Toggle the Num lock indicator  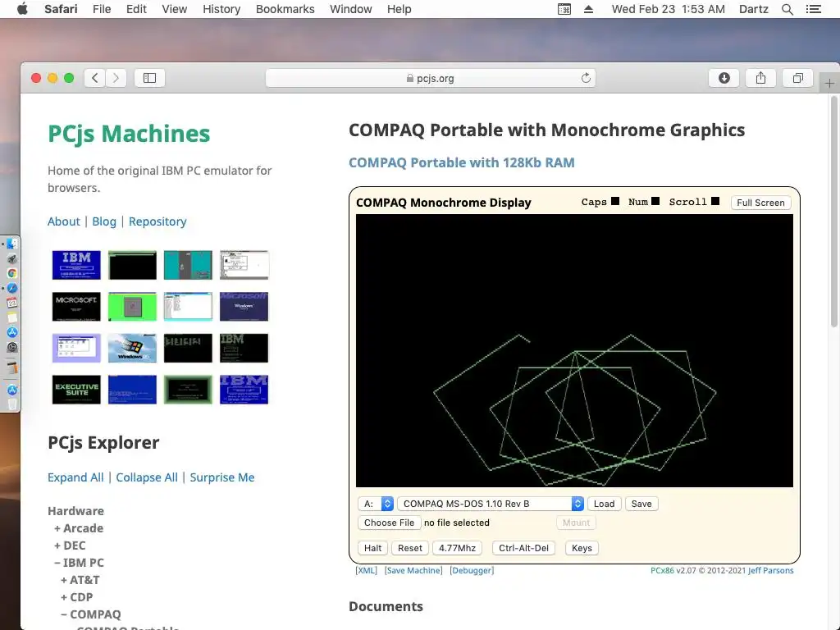(655, 202)
